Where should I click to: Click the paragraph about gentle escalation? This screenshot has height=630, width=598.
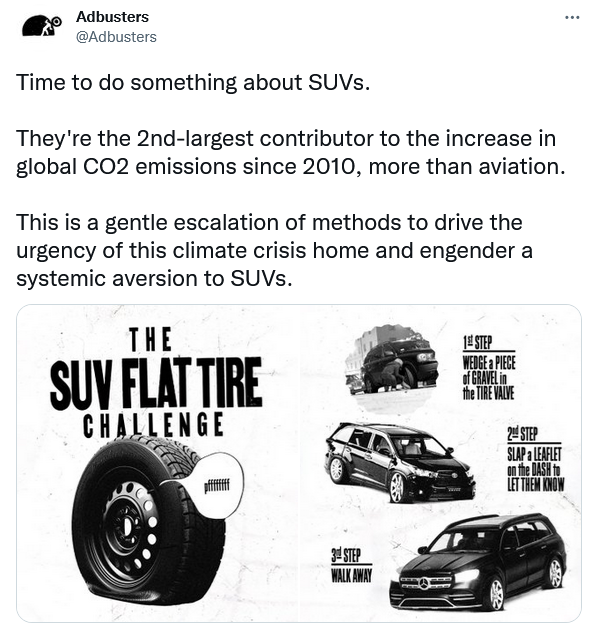tap(274, 250)
